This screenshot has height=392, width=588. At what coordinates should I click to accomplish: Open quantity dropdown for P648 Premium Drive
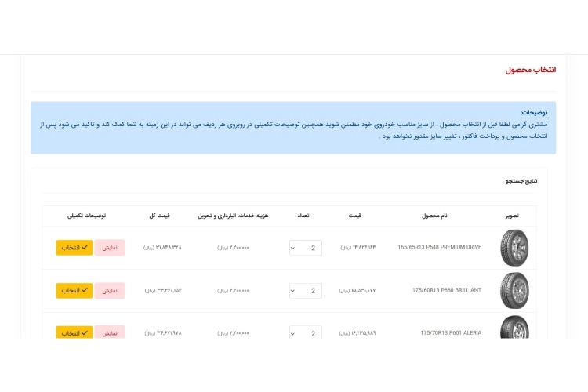(305, 248)
